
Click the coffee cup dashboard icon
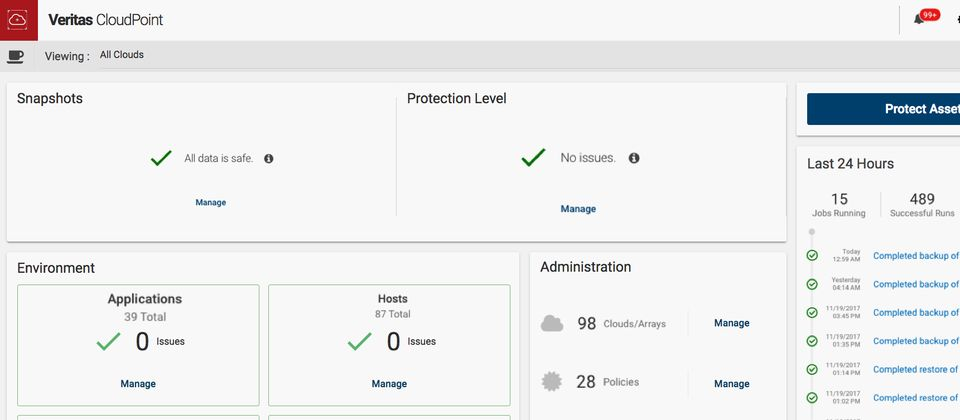point(15,56)
